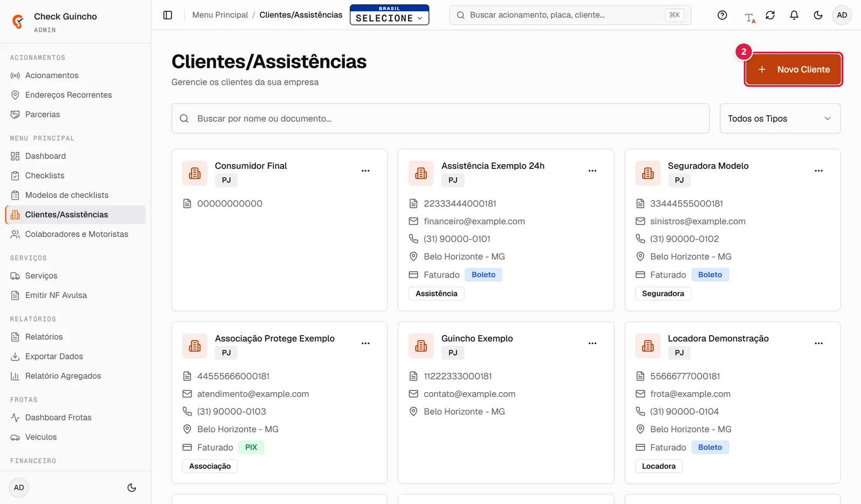Viewport: 861px width, 504px height.
Task: Open Emitir NF Avulsa
Action: (x=75, y=295)
